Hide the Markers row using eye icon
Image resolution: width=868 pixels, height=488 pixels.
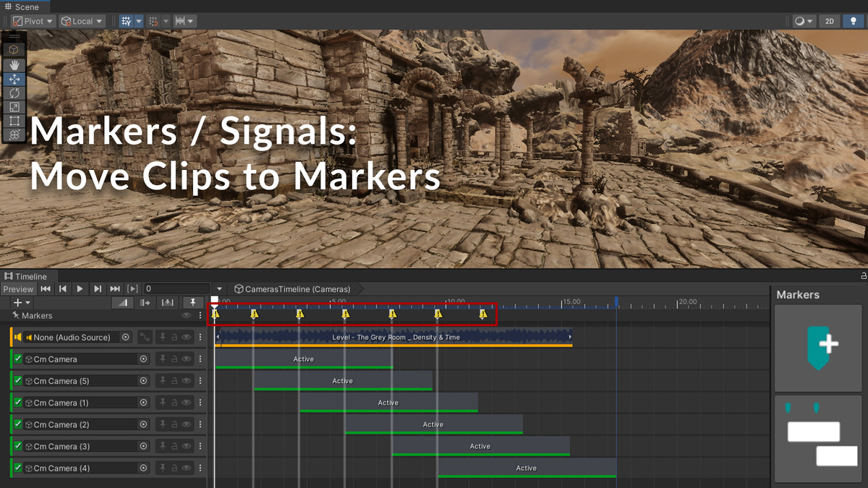[187, 316]
